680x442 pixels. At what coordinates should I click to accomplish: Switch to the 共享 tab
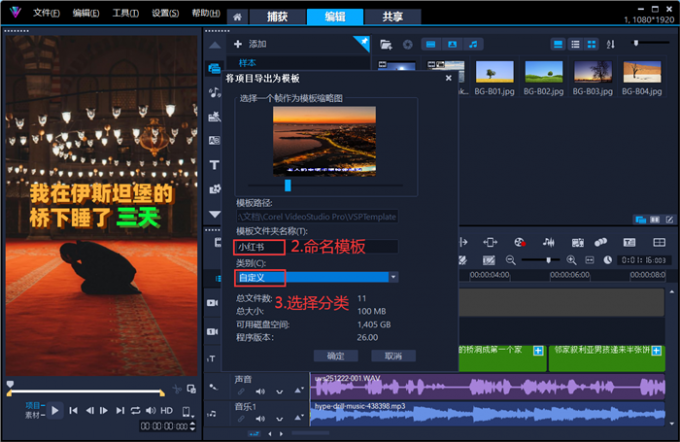point(378,17)
